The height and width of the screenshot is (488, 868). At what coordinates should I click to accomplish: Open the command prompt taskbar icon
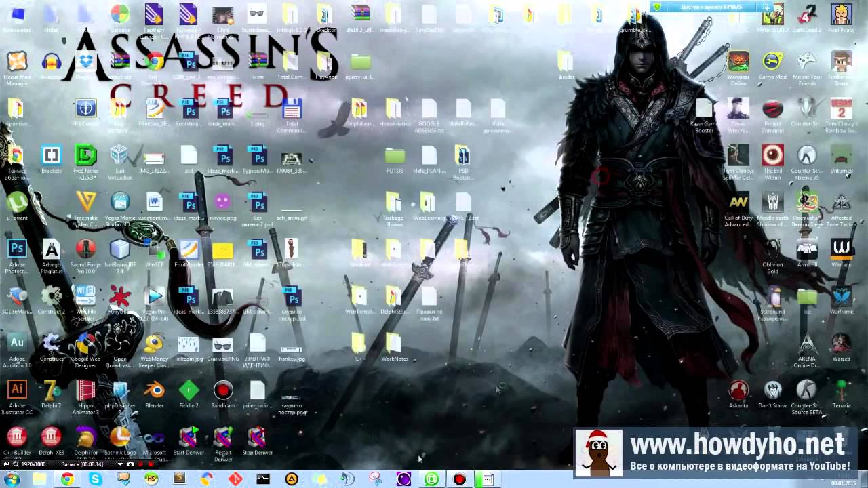(263, 479)
